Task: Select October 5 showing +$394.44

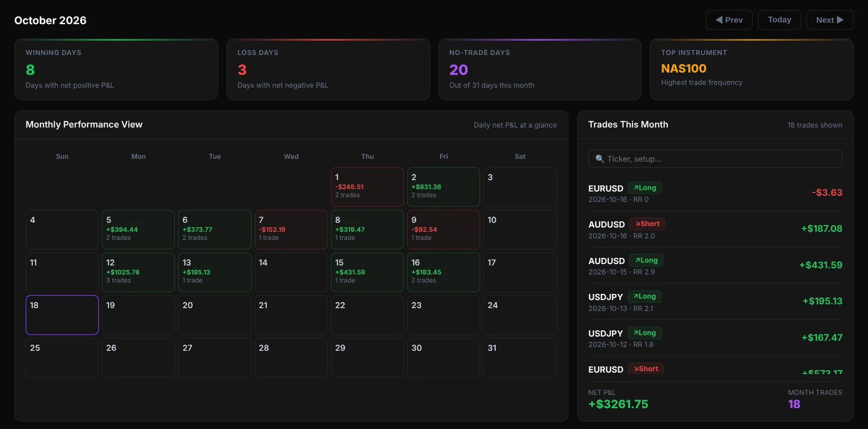Action: (x=139, y=229)
